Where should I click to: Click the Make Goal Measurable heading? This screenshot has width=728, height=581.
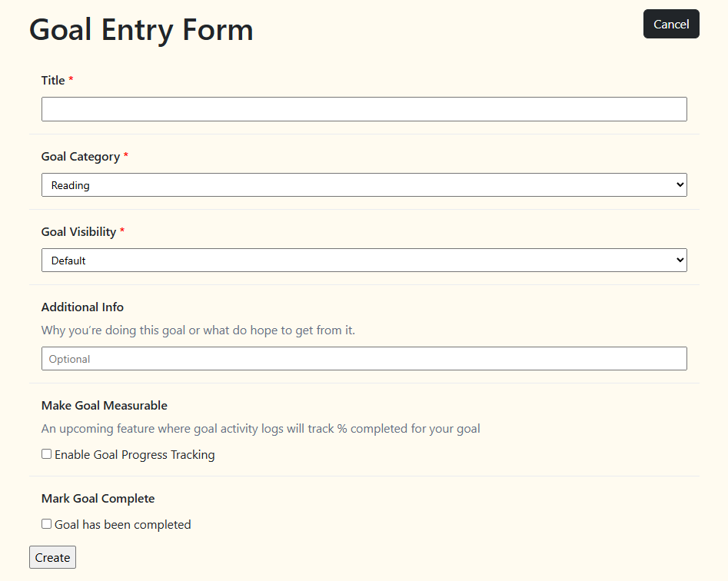(x=104, y=406)
